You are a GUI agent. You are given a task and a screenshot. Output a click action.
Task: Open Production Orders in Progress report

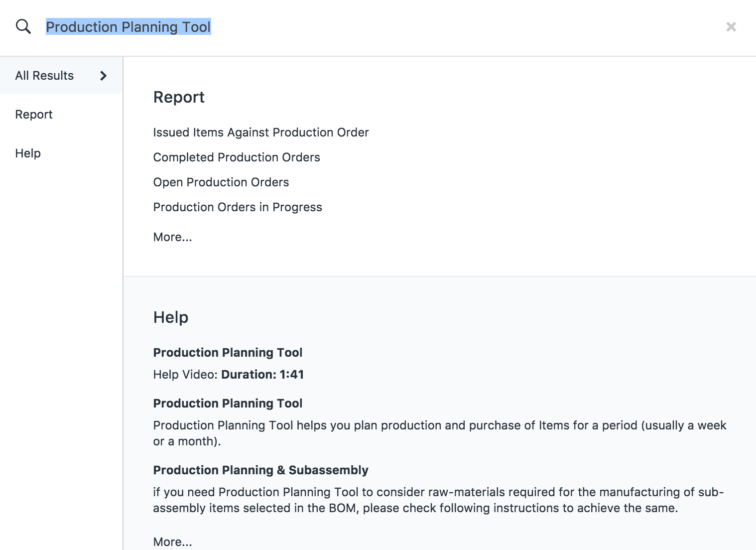(x=238, y=207)
